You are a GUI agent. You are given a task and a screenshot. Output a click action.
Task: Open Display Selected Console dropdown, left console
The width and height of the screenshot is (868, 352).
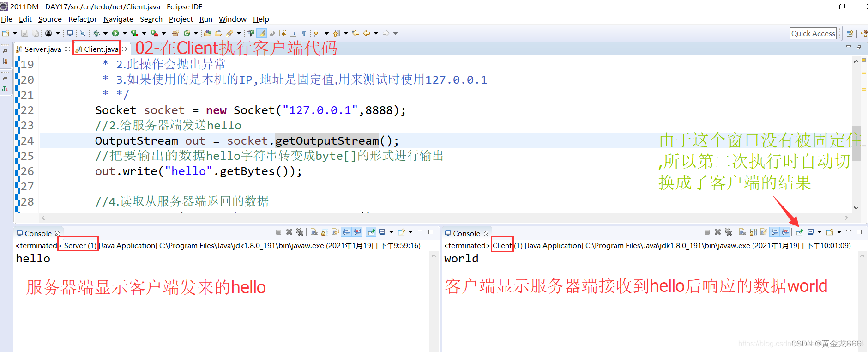(391, 232)
